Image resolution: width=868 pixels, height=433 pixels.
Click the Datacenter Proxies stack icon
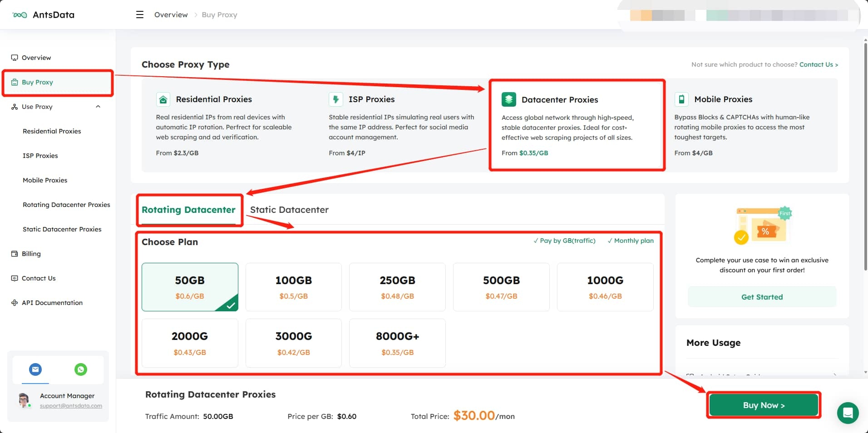point(509,99)
